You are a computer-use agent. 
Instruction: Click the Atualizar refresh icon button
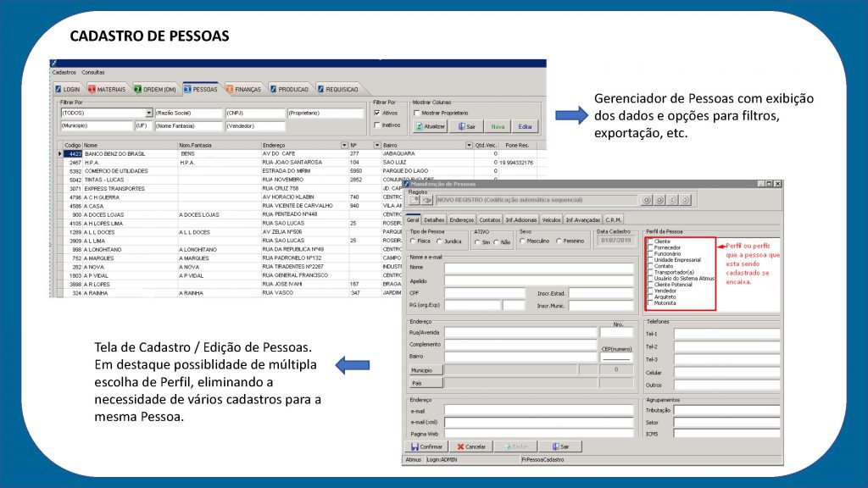tap(419, 127)
